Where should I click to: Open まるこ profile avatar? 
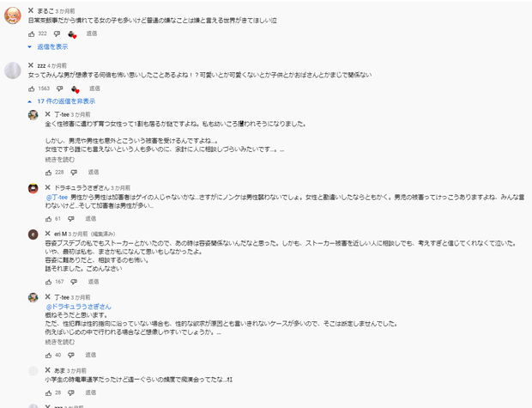tap(13, 15)
